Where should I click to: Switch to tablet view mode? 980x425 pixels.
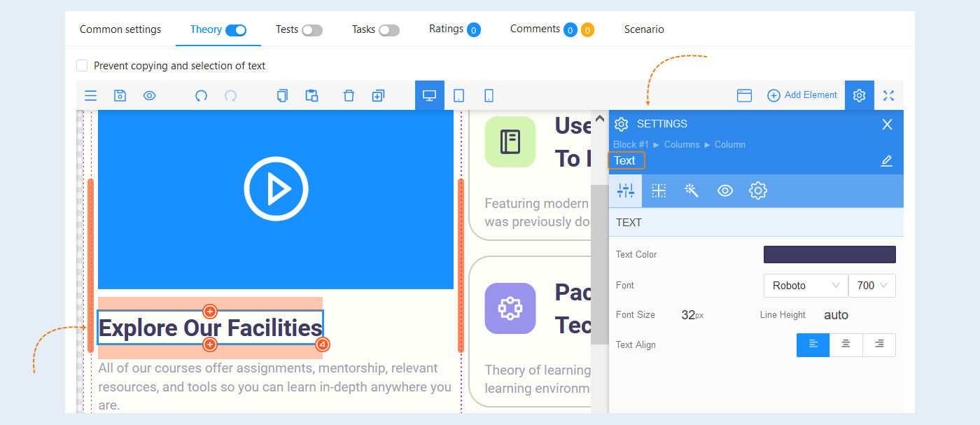(x=459, y=95)
